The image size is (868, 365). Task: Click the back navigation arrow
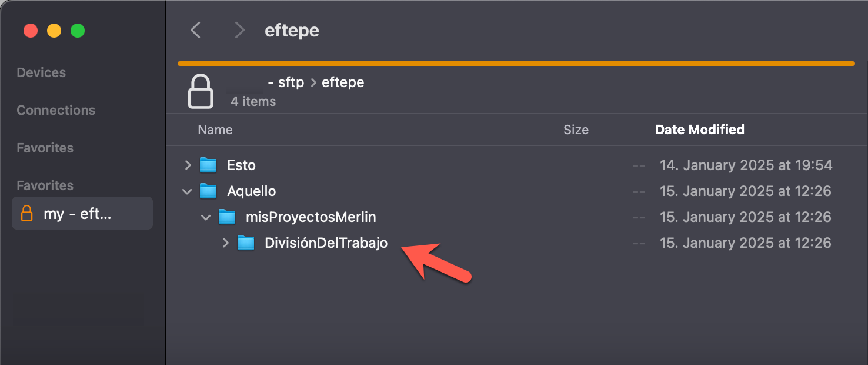tap(196, 30)
